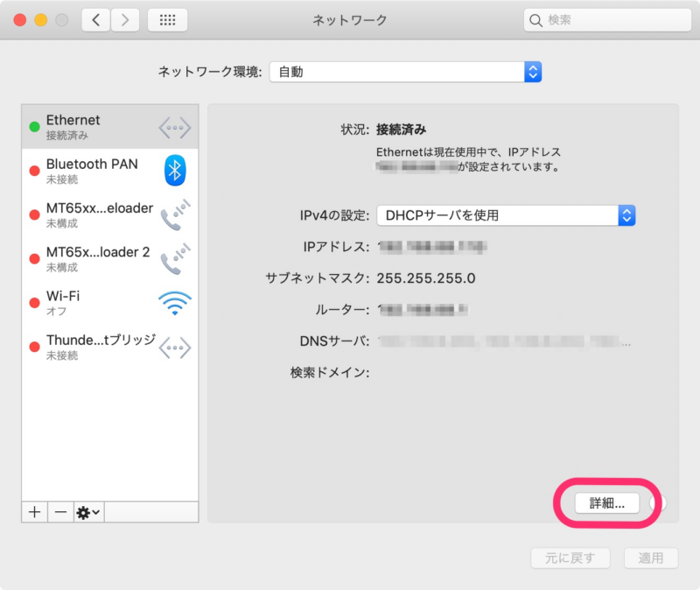Click the phone icon for MT65xx...eloader
The height and width of the screenshot is (590, 700).
coord(175,214)
